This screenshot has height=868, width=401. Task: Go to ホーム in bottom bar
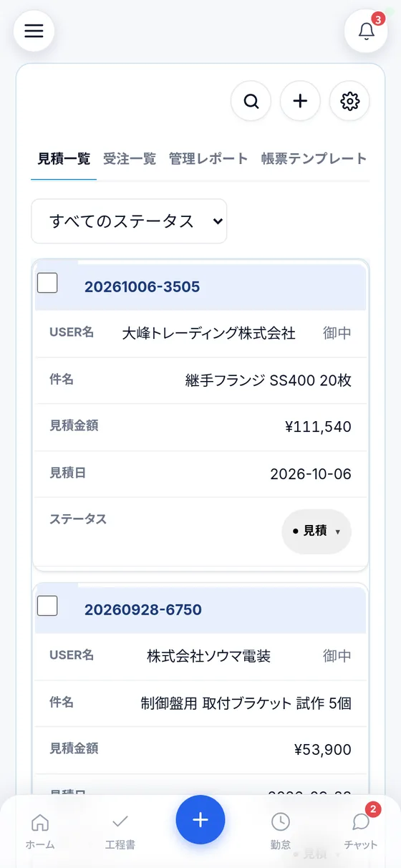click(40, 831)
